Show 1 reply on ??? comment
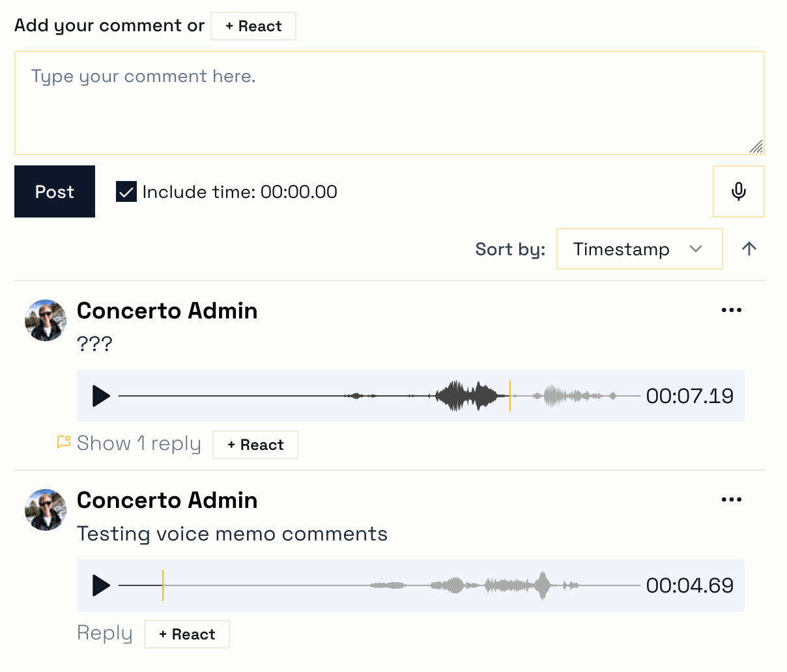The image size is (787, 672). pos(139,443)
